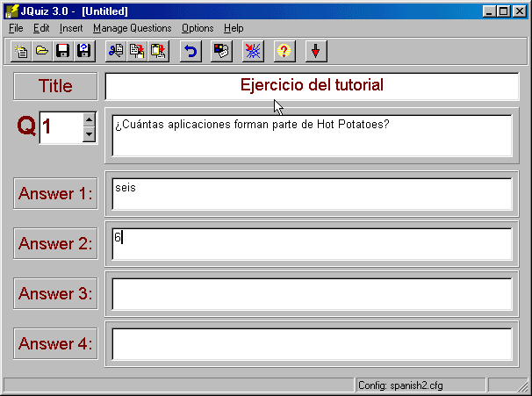Image resolution: width=532 pixels, height=396 pixels.
Task: Open the Options menu
Action: [x=198, y=28]
